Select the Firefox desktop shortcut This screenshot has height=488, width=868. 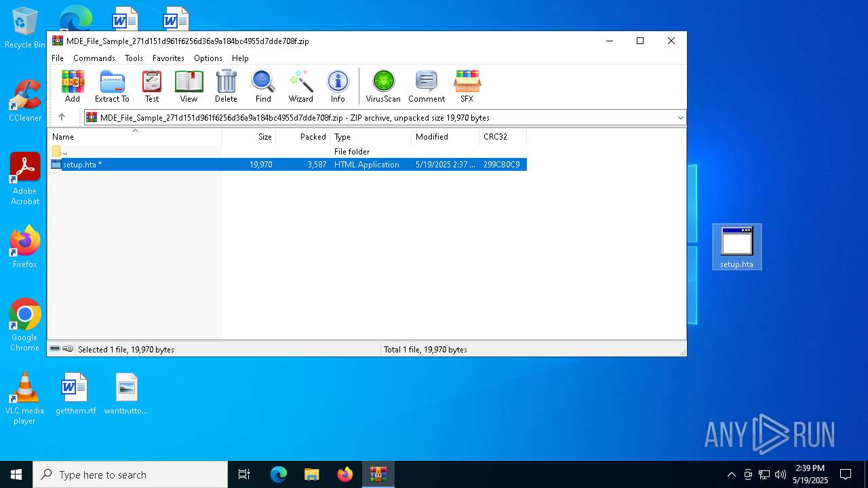tap(25, 247)
